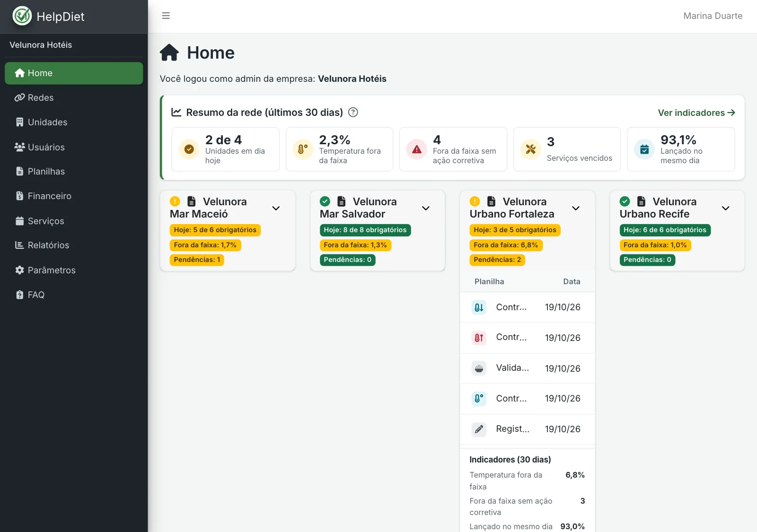This screenshot has width=757, height=532.
Task: Click the warning status icon on Velunora Mar Maceió
Action: pos(175,201)
